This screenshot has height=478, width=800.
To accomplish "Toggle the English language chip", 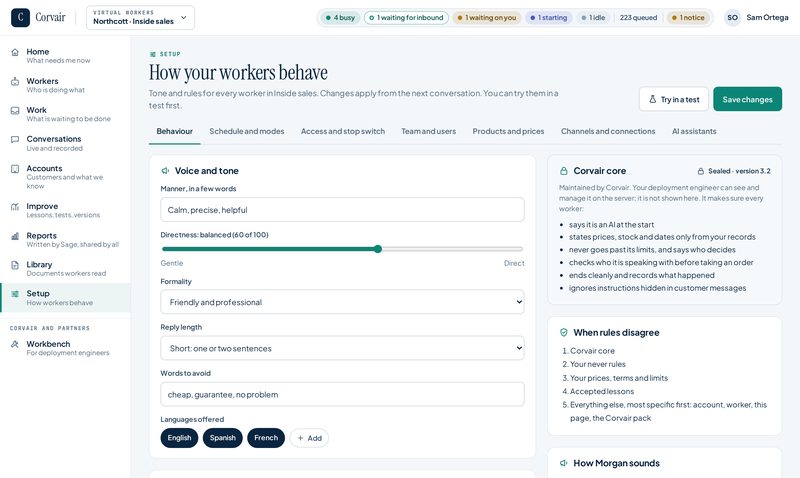I will pos(179,438).
